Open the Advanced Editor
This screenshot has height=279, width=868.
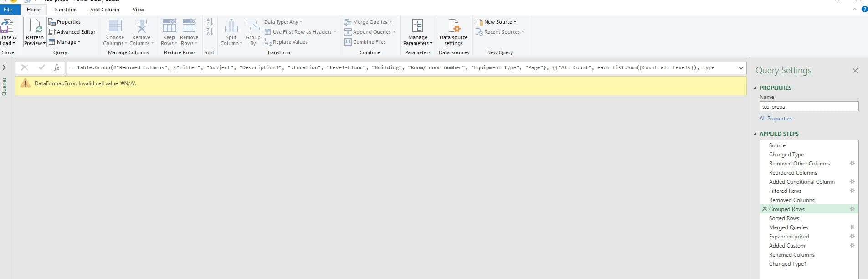(x=72, y=32)
